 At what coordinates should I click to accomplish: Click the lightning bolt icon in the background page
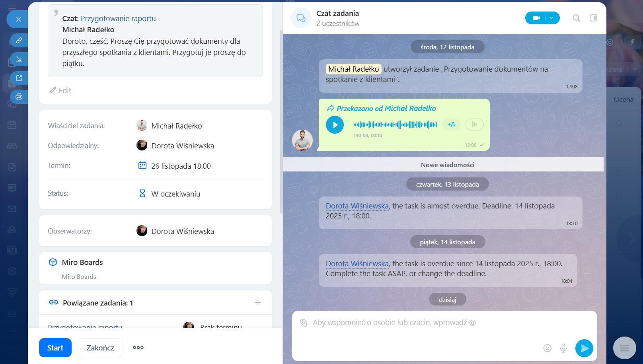pyautogui.click(x=632, y=42)
